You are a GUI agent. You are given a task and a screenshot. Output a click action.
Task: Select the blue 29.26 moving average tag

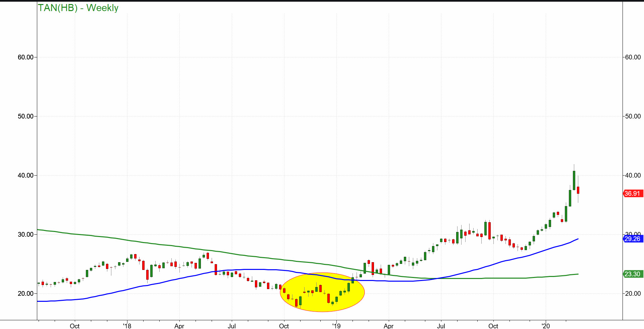tap(633, 239)
